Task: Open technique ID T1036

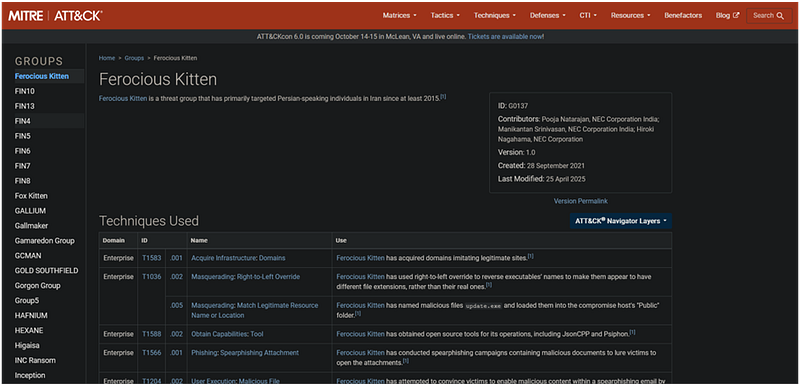Action: [x=152, y=277]
